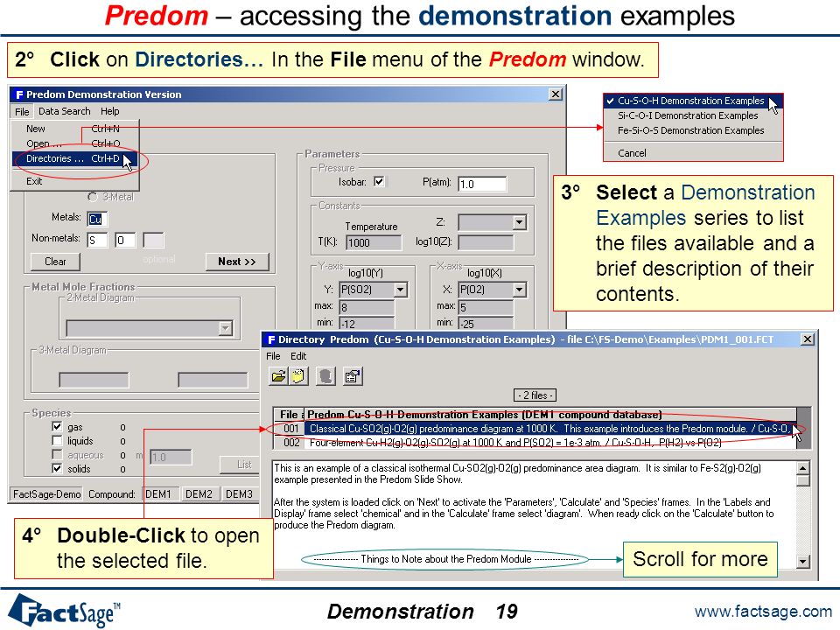Click the Non-metals field containing O

click(x=125, y=240)
